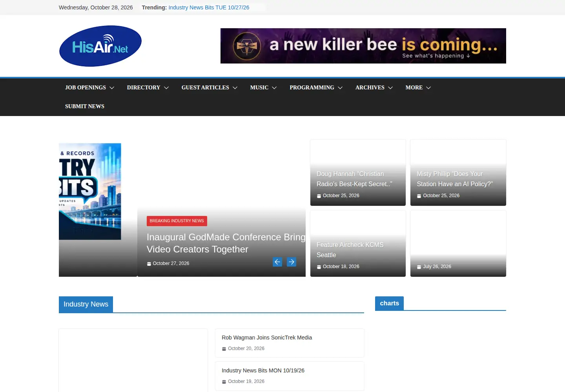Click the Breaking Industry News category tag
Viewport: 565px width, 392px height.
tap(177, 221)
